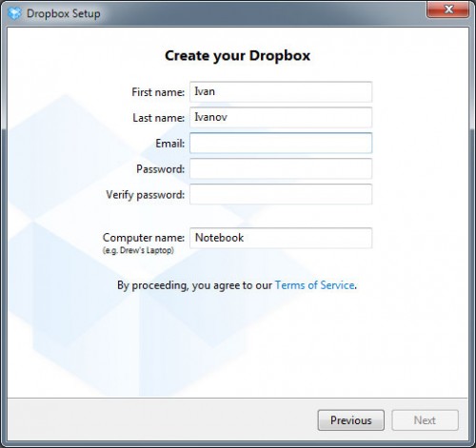Click the "Last name:" label
This screenshot has width=476, height=448.
(x=158, y=118)
